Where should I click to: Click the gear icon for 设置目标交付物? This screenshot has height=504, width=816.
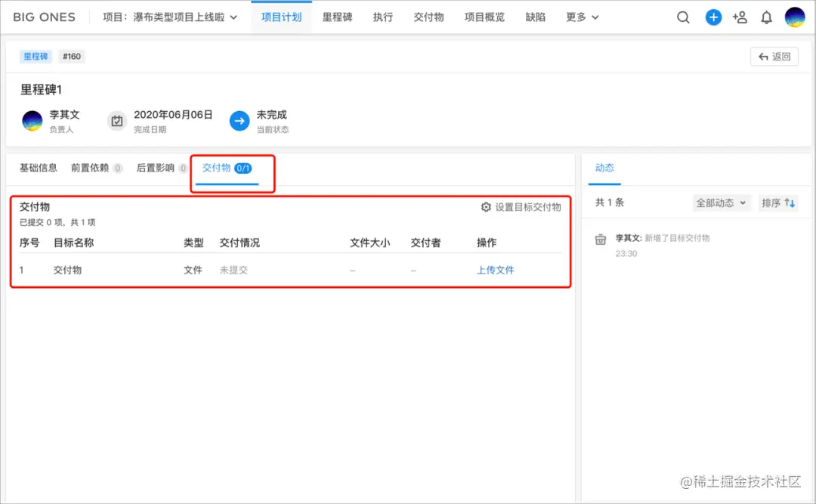pos(486,207)
